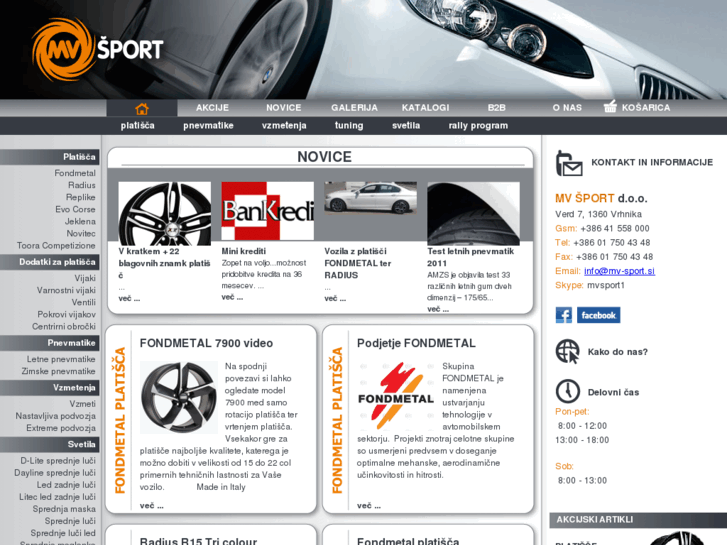Open the O NAS menu item
This screenshot has width=727, height=545.
tap(567, 108)
